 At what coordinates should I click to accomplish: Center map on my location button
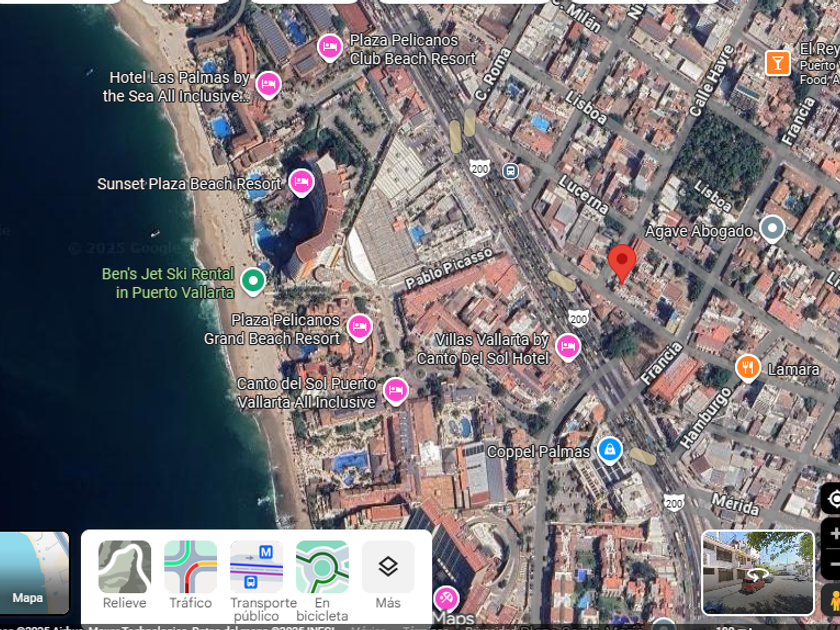(x=832, y=499)
